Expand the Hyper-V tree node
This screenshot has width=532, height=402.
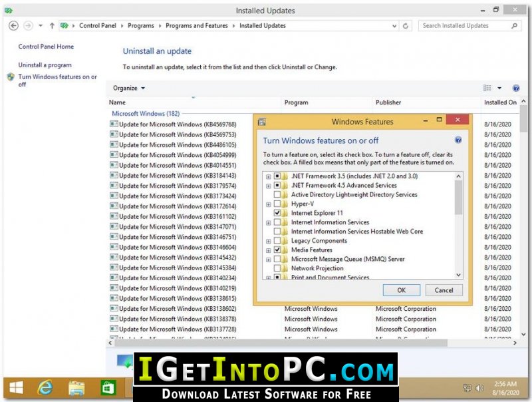click(x=269, y=204)
